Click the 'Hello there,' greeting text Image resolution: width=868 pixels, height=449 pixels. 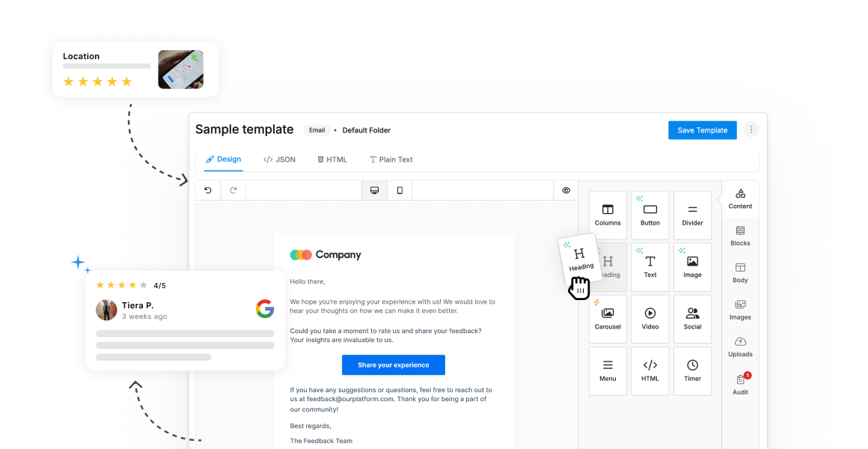coord(308,282)
